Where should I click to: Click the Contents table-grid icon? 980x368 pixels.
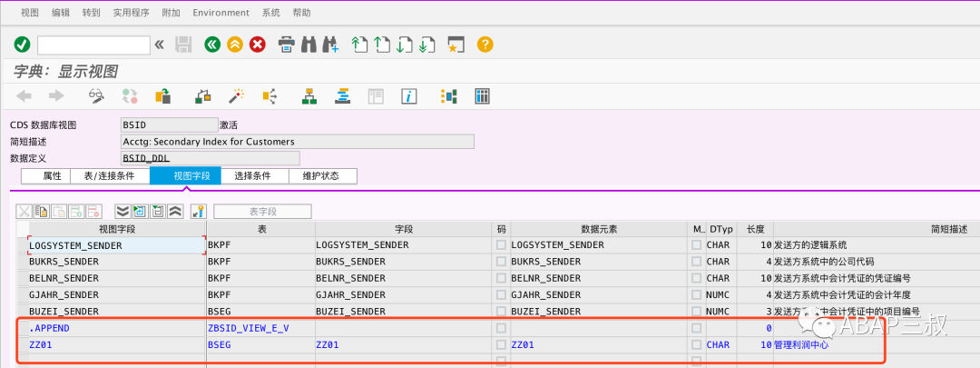[x=482, y=96]
